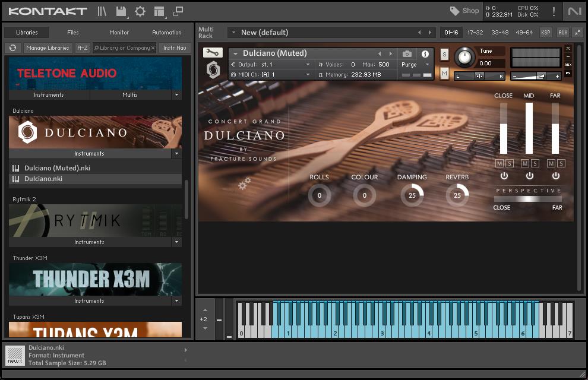
Task: Click the Manage Libraries button
Action: 48,48
